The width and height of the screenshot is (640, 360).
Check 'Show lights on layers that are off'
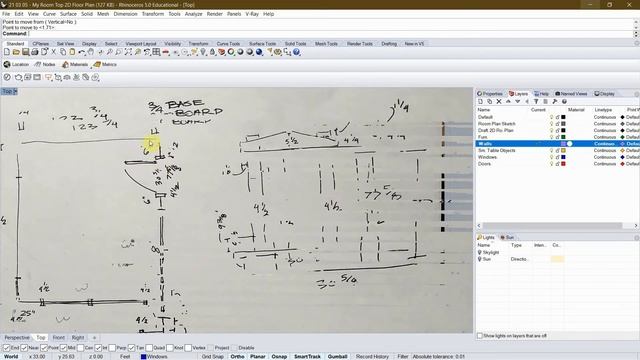480,336
